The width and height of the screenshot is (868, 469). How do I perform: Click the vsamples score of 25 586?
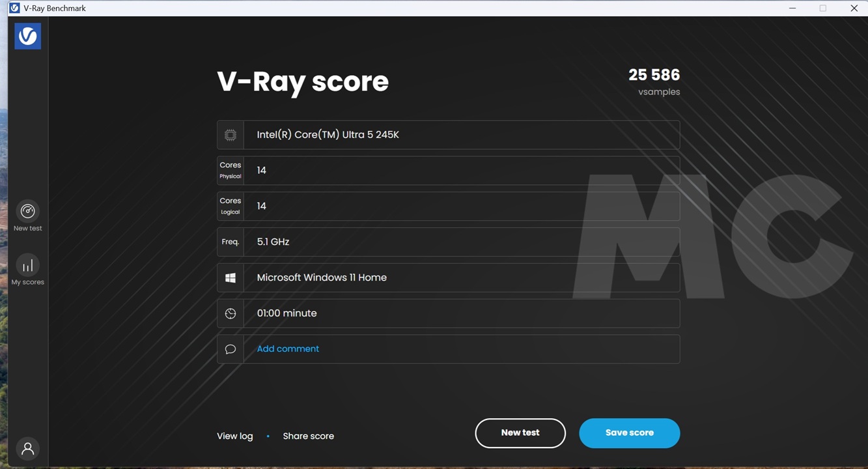tap(654, 74)
